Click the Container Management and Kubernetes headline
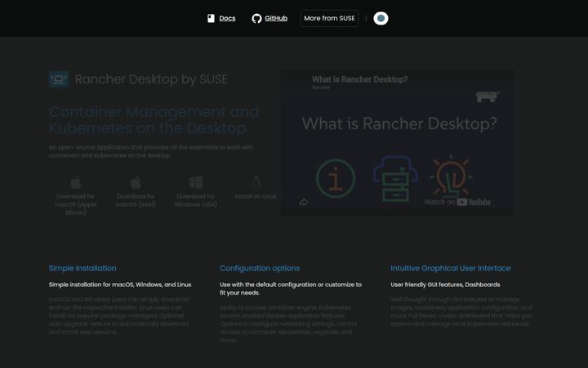The width and height of the screenshot is (588, 368). (154, 120)
